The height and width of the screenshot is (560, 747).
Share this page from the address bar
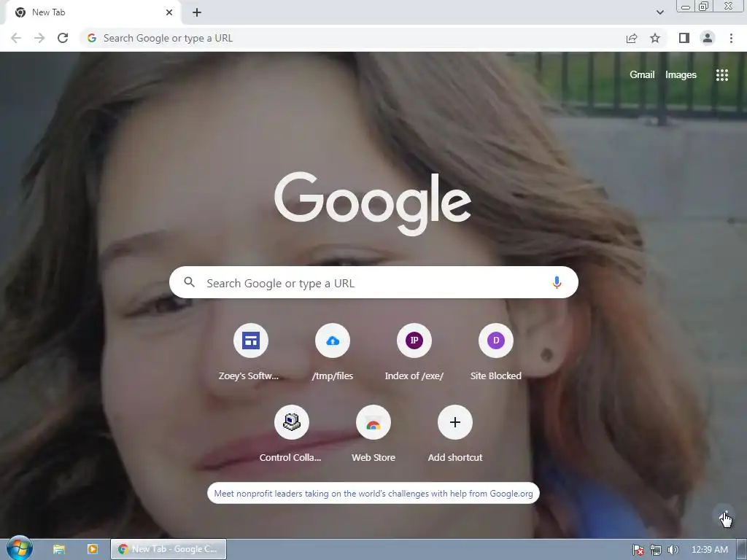(632, 38)
